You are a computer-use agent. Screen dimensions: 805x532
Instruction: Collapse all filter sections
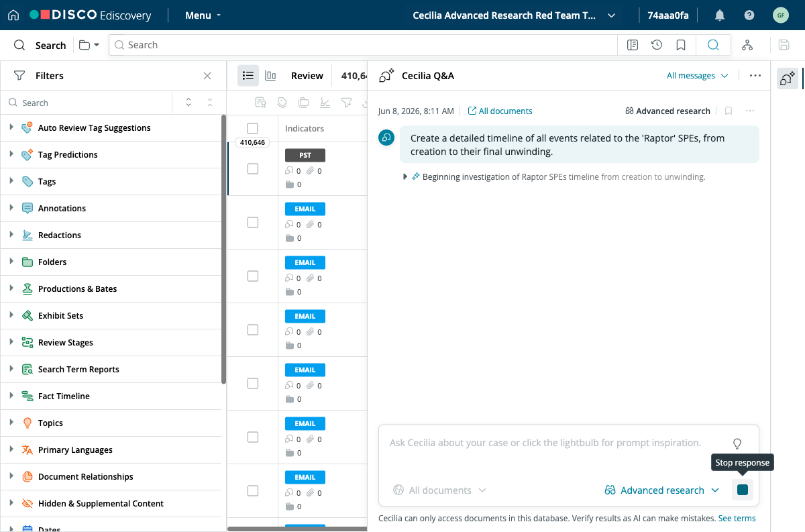click(210, 103)
